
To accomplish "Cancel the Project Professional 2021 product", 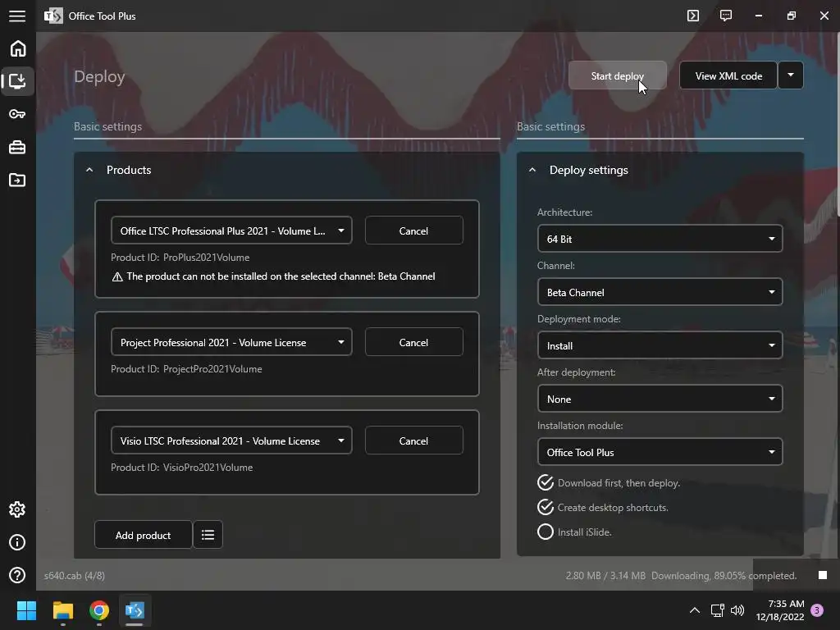I will [x=413, y=342].
